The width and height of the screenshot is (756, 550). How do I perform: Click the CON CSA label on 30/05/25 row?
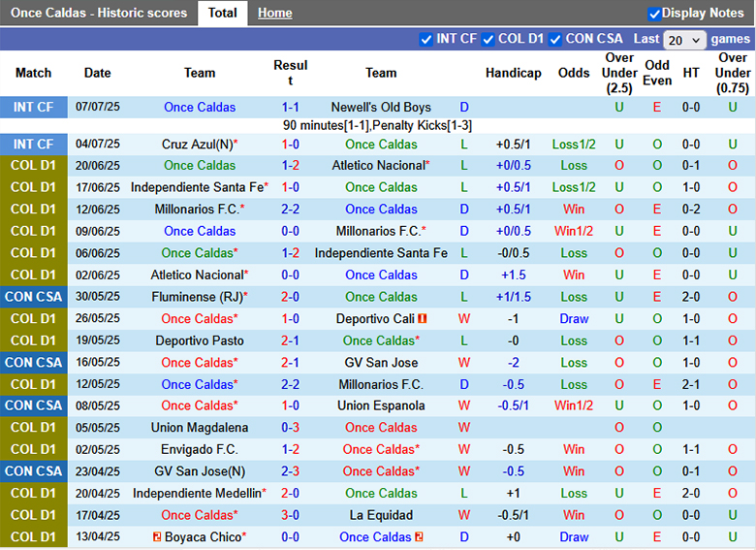33,297
